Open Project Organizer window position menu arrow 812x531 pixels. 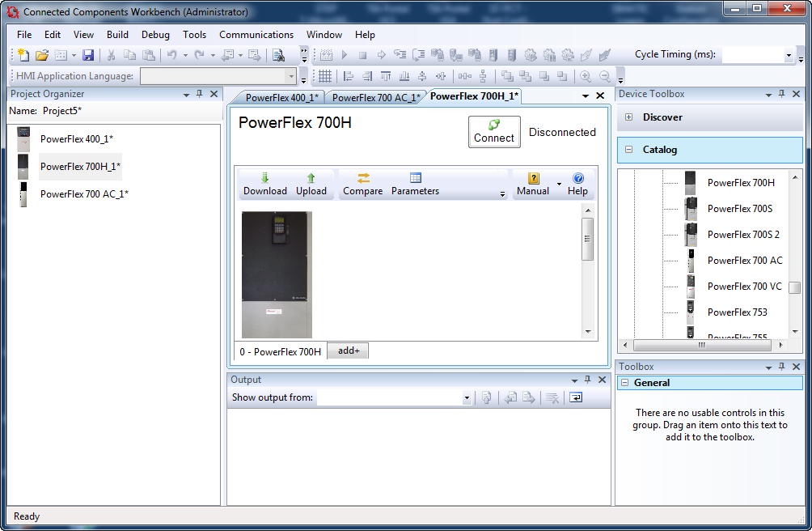[x=186, y=95]
